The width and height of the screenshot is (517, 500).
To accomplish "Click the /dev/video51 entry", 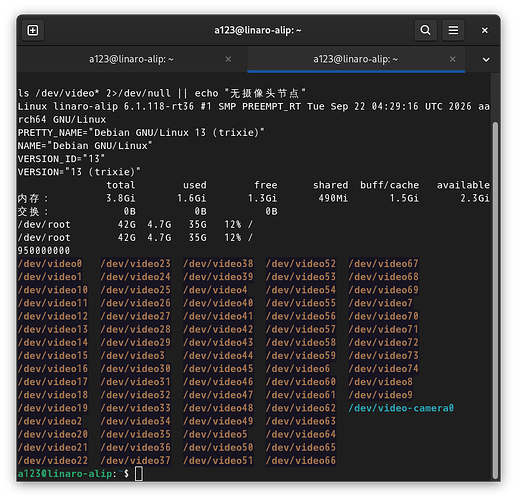I will (218, 461).
